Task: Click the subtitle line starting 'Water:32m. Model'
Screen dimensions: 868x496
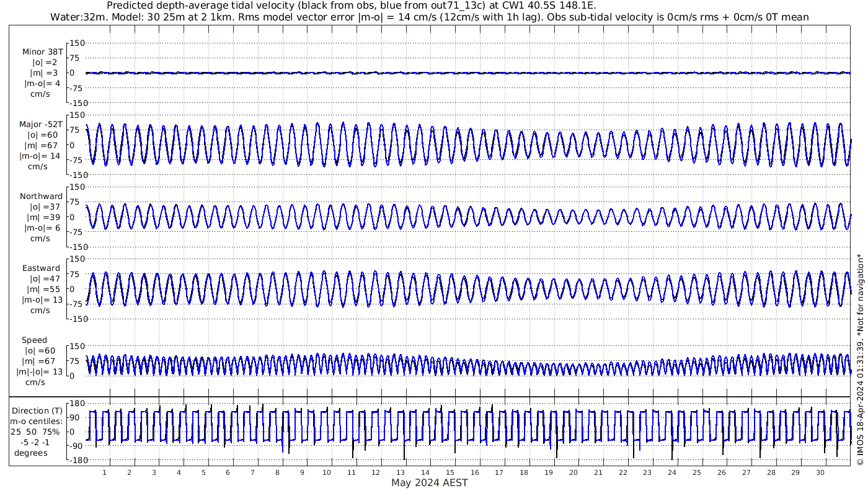Action: coord(430,17)
